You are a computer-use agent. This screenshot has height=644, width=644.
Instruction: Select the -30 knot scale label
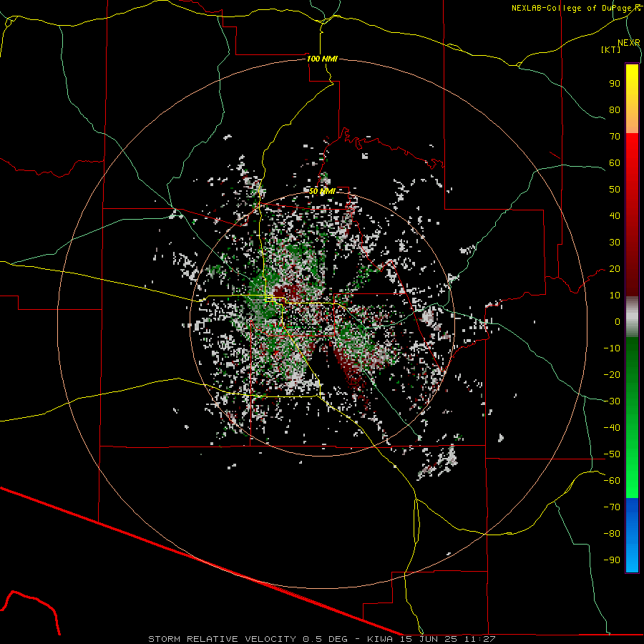[612, 401]
